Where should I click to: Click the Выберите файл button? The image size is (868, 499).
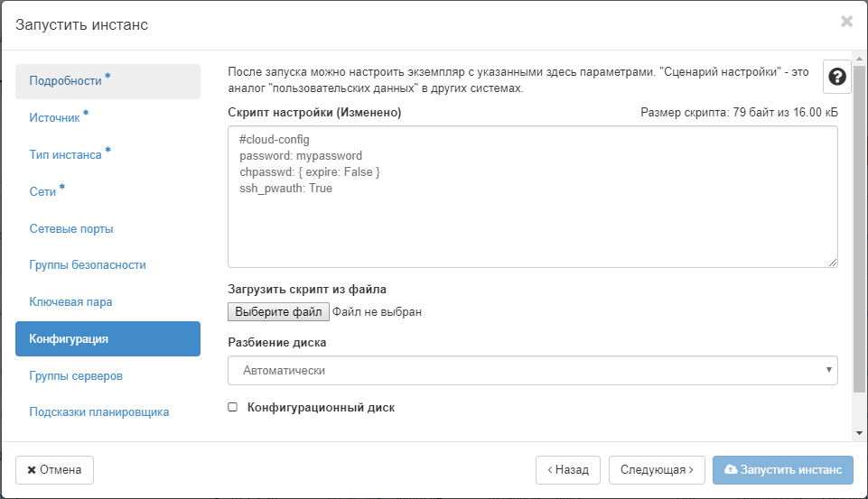(278, 312)
